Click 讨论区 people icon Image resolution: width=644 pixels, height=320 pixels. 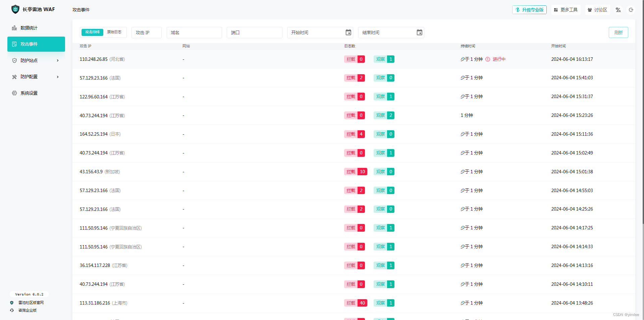(590, 10)
